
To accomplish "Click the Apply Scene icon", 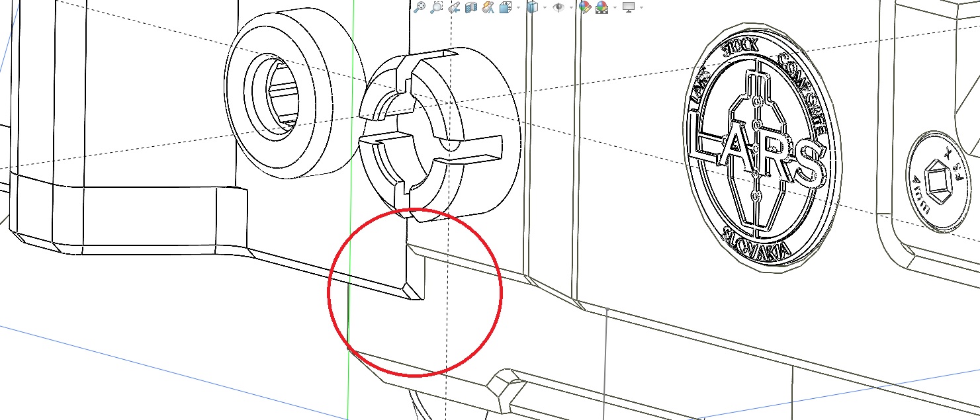I will click(601, 7).
